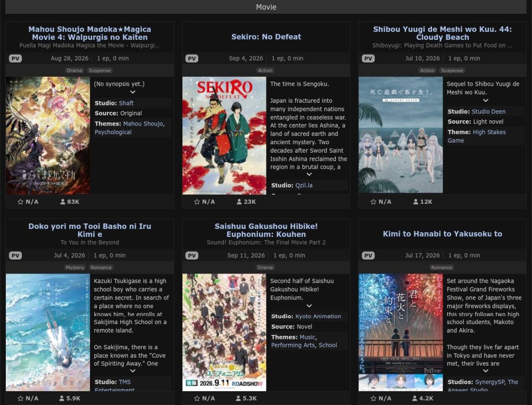Click the star score icon on Doko yori mo Tooi card

(20, 398)
